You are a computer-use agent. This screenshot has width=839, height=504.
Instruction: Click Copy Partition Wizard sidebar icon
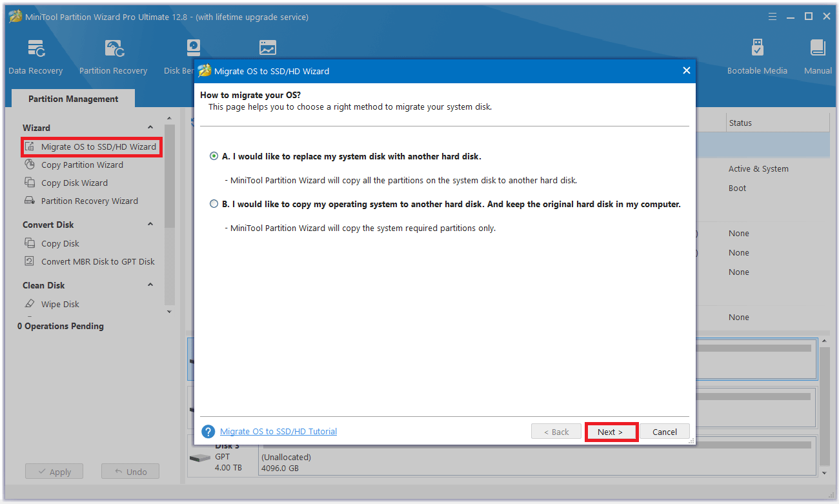30,165
